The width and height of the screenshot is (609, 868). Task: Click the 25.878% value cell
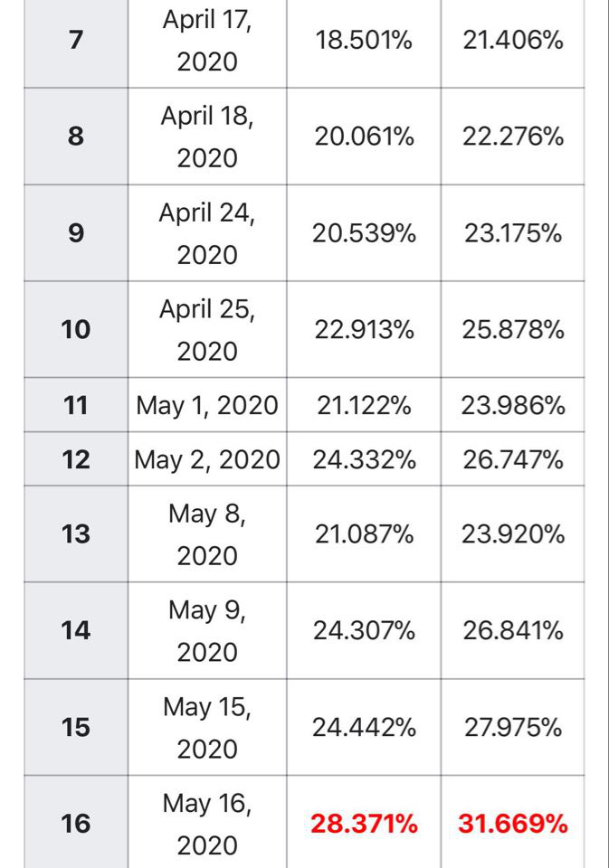512,329
